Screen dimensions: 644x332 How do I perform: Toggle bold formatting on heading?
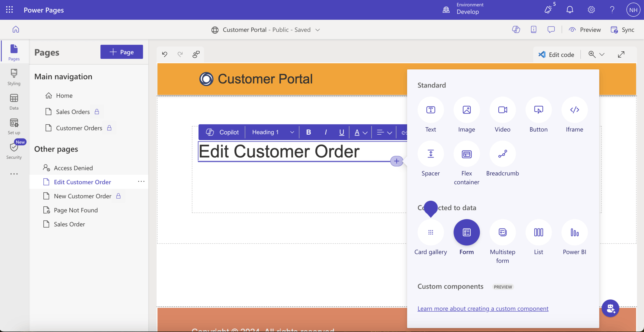pos(308,132)
